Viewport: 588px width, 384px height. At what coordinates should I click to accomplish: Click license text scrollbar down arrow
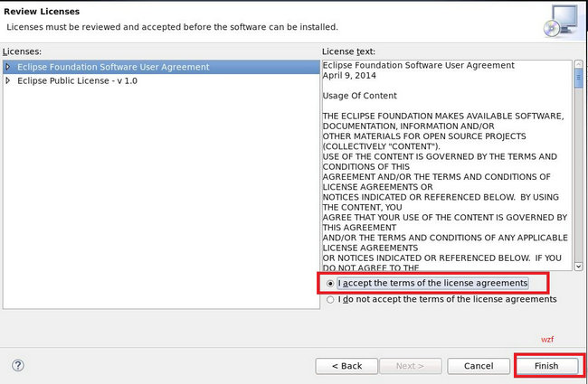click(578, 267)
